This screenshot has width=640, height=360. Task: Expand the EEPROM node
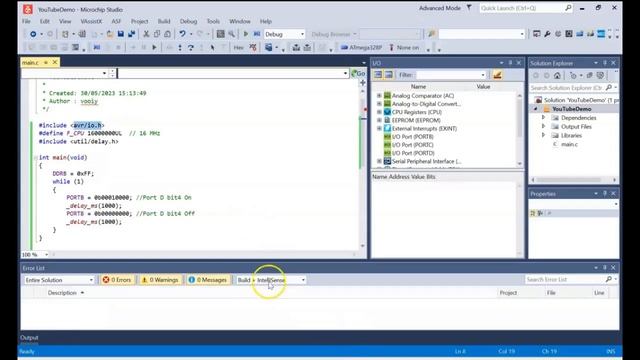click(x=379, y=120)
